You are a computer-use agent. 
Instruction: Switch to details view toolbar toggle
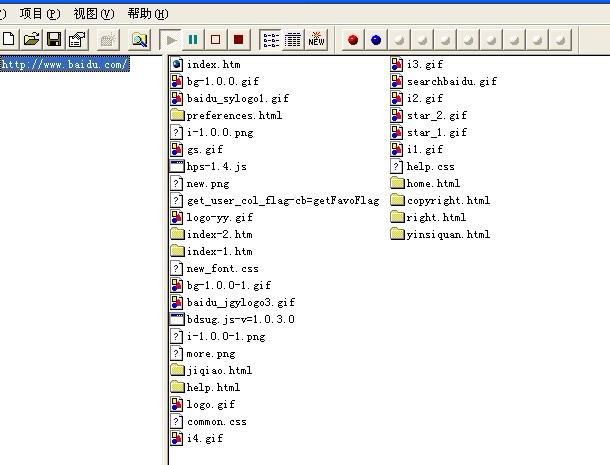click(x=293, y=40)
